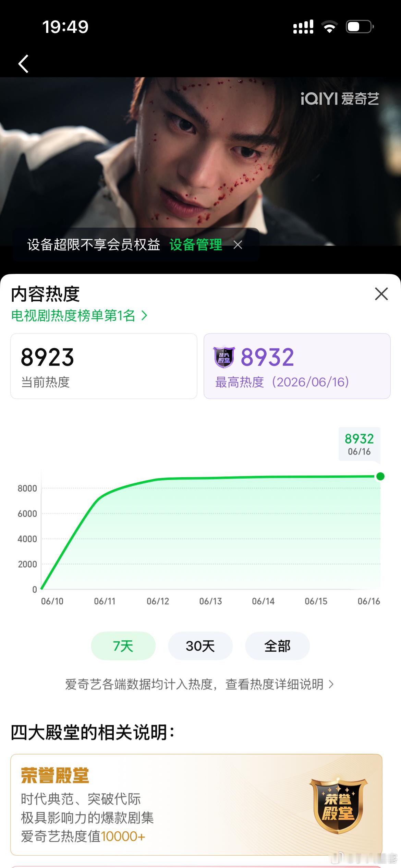Viewport: 401px width, 868px height.
Task: Tap the 最高热度 8932 card
Action: pos(297,366)
